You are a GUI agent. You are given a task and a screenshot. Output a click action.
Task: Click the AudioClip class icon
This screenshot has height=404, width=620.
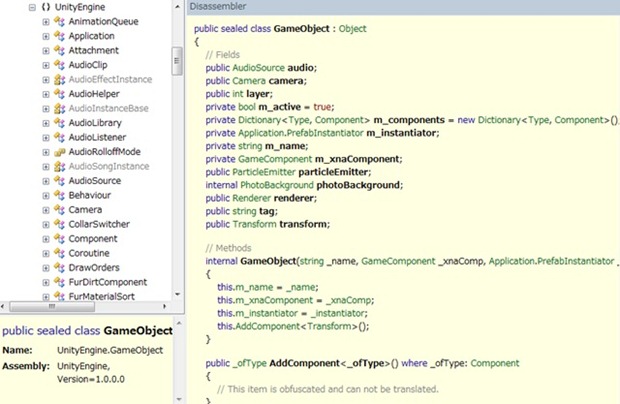[x=59, y=65]
